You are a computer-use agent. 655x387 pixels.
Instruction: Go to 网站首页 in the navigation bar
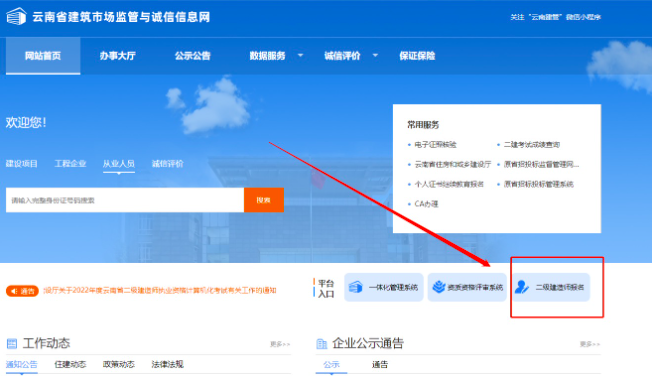[x=43, y=56]
